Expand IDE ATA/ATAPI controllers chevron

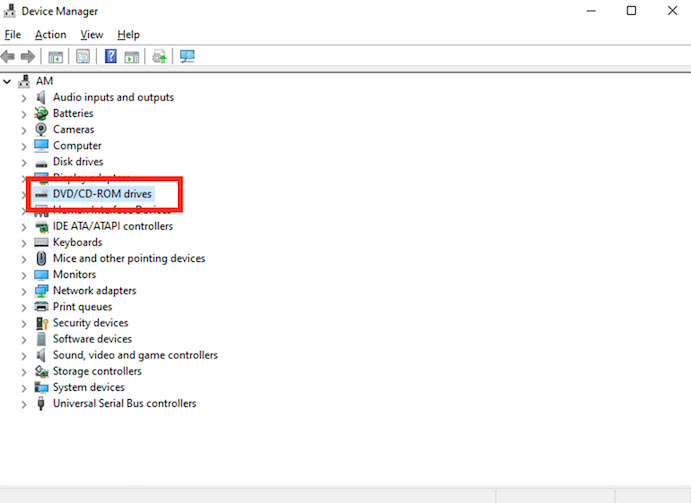coord(24,227)
